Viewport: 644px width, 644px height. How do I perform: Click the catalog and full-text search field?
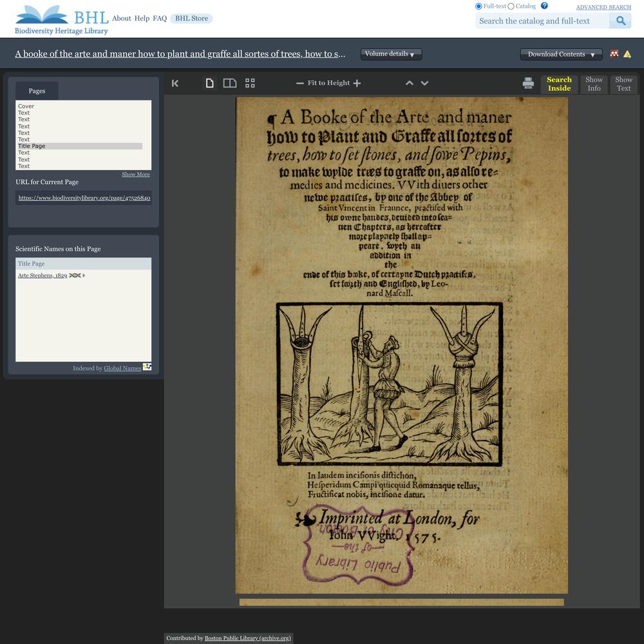pos(542,21)
